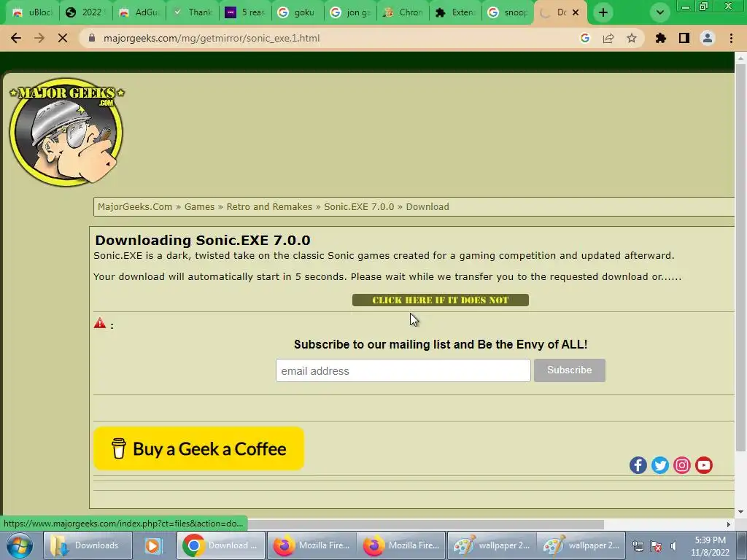The image size is (747, 560).
Task: Click Buy a Geek a Coffee button
Action: pos(198,448)
